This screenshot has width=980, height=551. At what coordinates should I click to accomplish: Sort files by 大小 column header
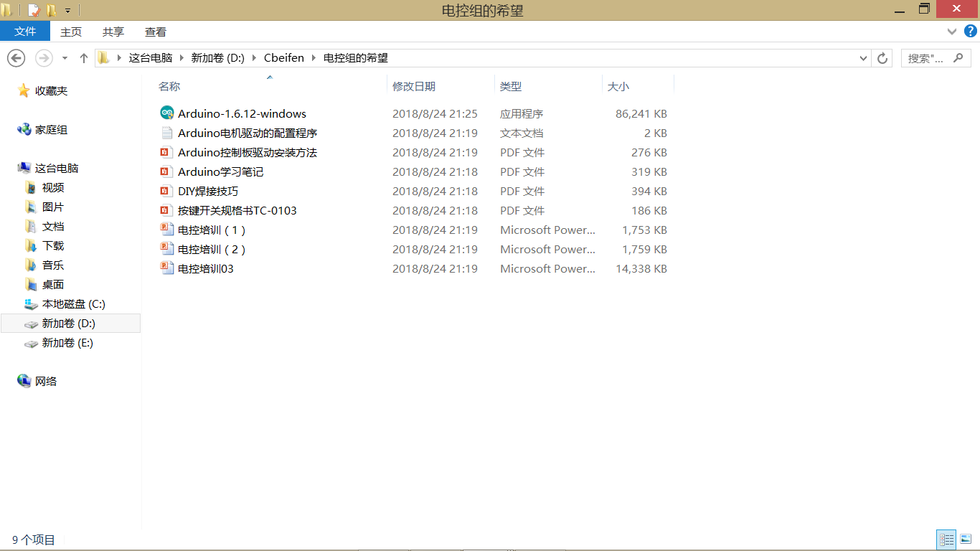pyautogui.click(x=618, y=86)
